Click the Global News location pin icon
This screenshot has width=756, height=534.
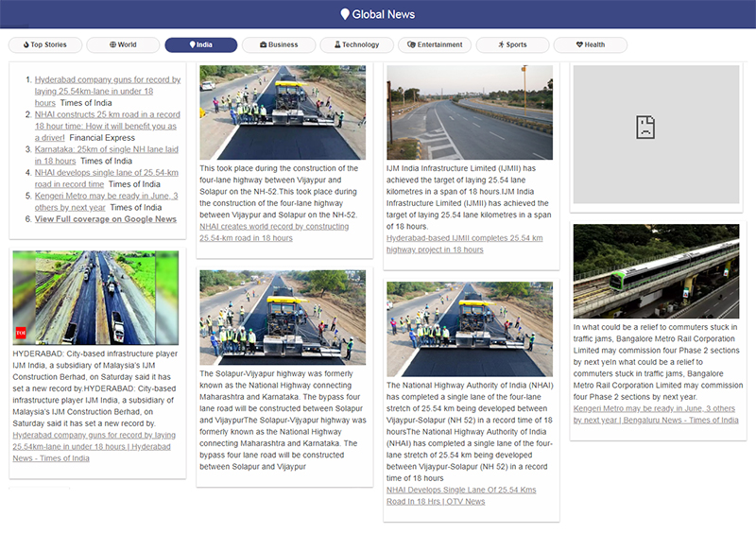click(345, 14)
